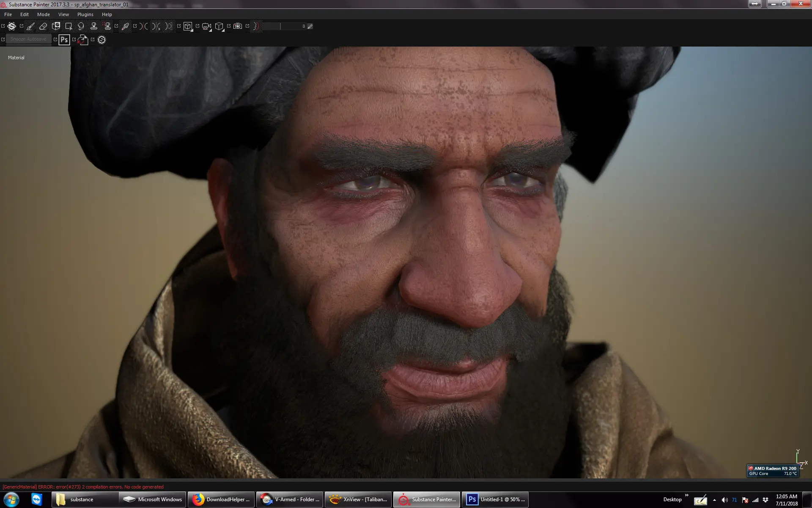Select the Clone stamp tool
812x508 pixels.
(94, 26)
